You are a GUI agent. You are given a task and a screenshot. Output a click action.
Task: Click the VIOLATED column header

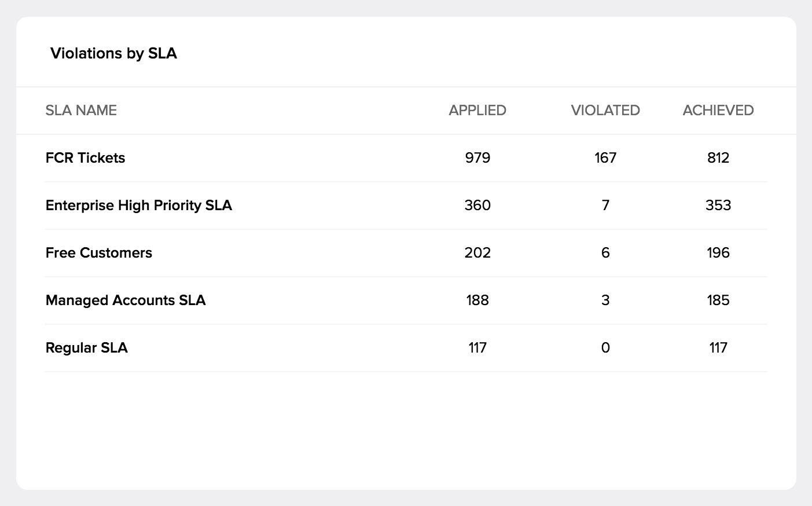[x=605, y=110]
